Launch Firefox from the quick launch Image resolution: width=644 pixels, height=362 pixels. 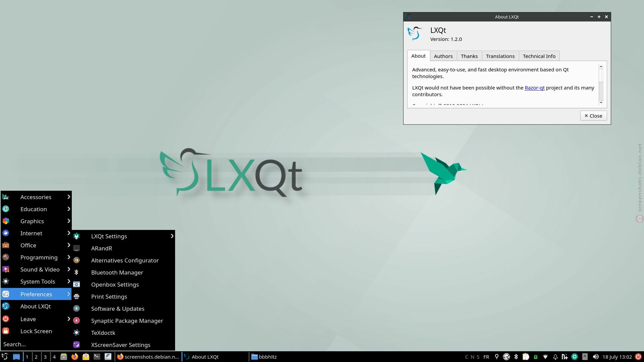(75, 357)
